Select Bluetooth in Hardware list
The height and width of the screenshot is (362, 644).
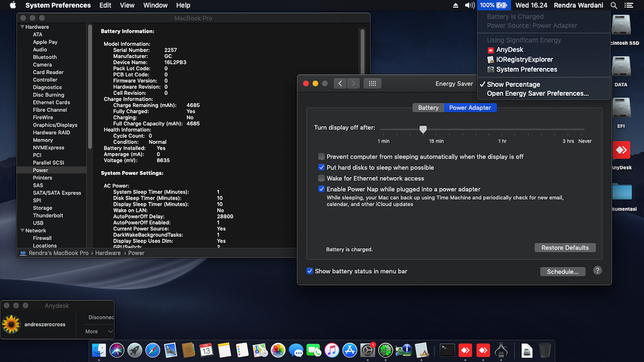coord(45,57)
